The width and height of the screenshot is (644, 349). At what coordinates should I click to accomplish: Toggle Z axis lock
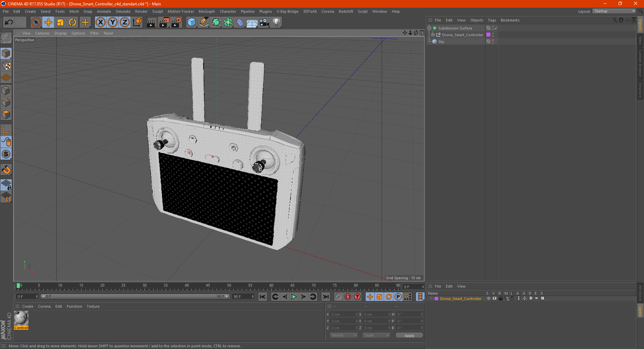125,22
